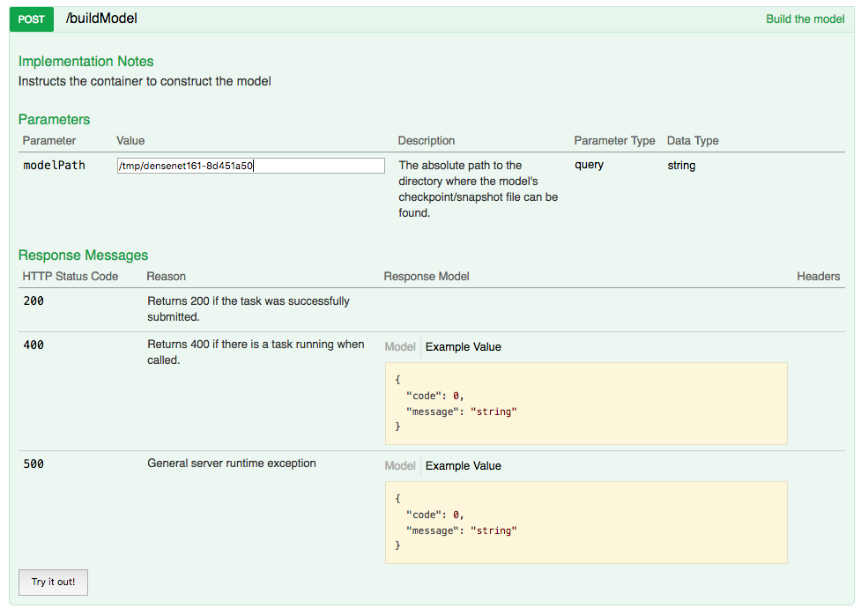Click the HTTP Status Code column header
This screenshot has height=616, width=861.
tap(71, 276)
